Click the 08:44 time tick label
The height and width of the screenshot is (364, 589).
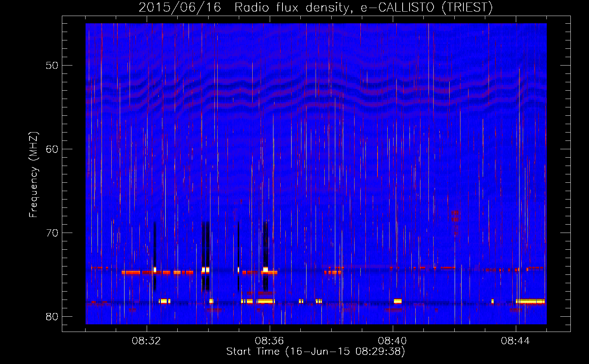pos(515,341)
